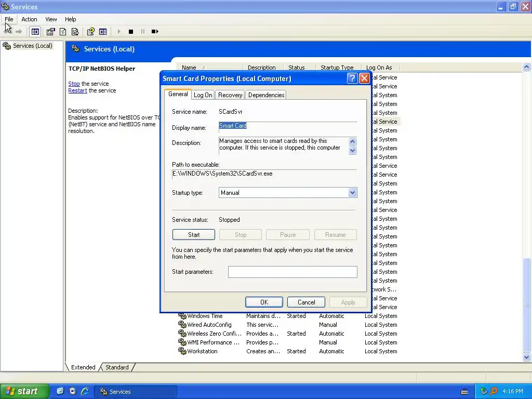This screenshot has height=399, width=532.
Task: Select the Wired AutoConfig service row
Action: [288, 325]
